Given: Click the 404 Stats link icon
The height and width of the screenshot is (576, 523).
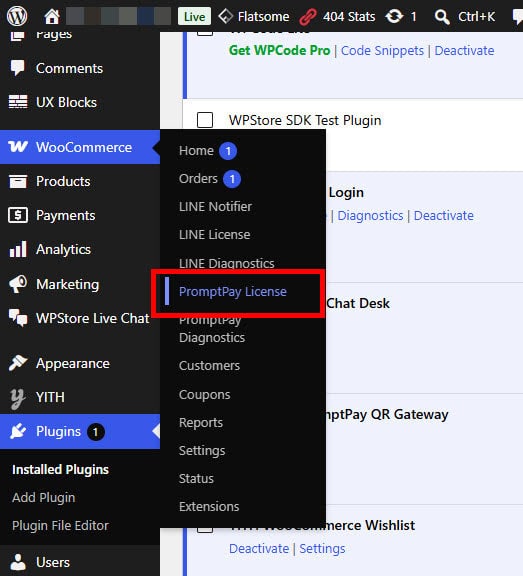Looking at the screenshot, I should [x=308, y=17].
